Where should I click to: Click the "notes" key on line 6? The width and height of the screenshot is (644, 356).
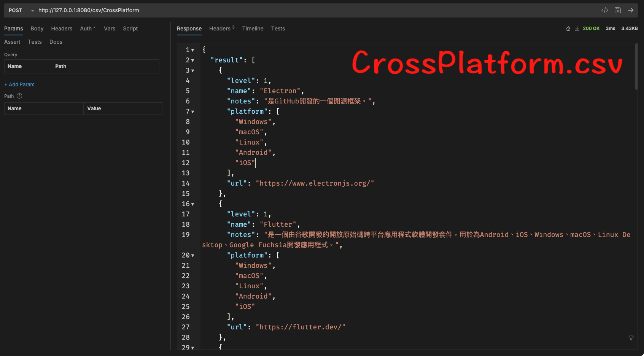tap(241, 101)
